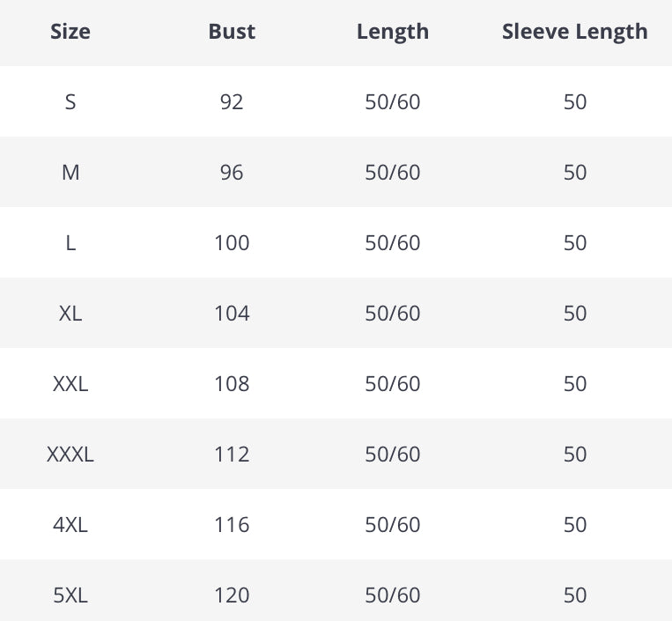
Task: Select the XXXL size cell
Action: click(x=70, y=455)
